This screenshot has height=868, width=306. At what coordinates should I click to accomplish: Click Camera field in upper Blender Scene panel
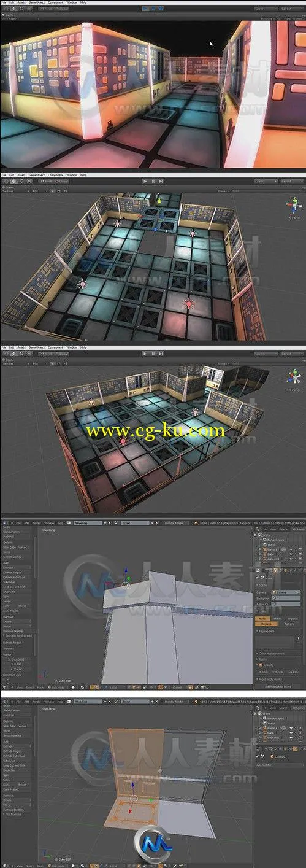(286, 592)
